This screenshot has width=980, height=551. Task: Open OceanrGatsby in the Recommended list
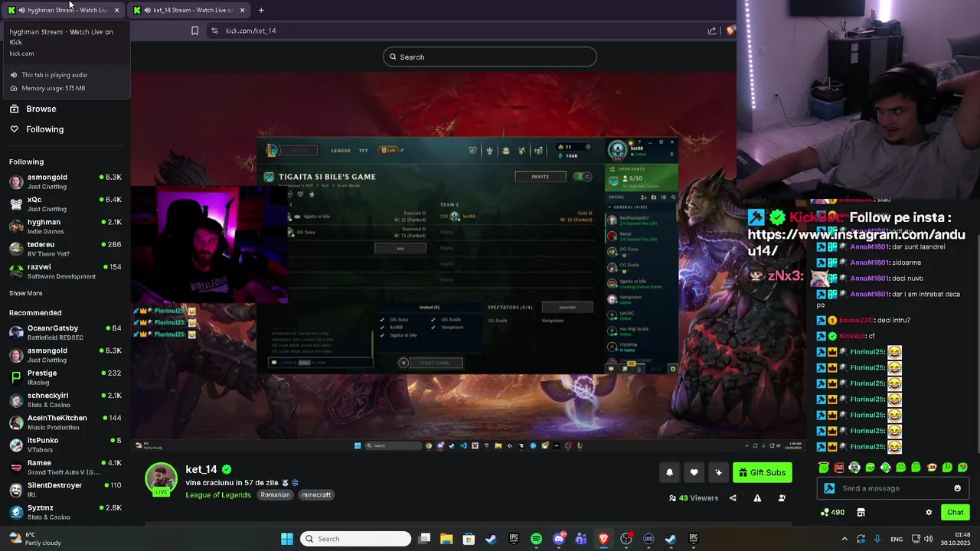pyautogui.click(x=65, y=332)
